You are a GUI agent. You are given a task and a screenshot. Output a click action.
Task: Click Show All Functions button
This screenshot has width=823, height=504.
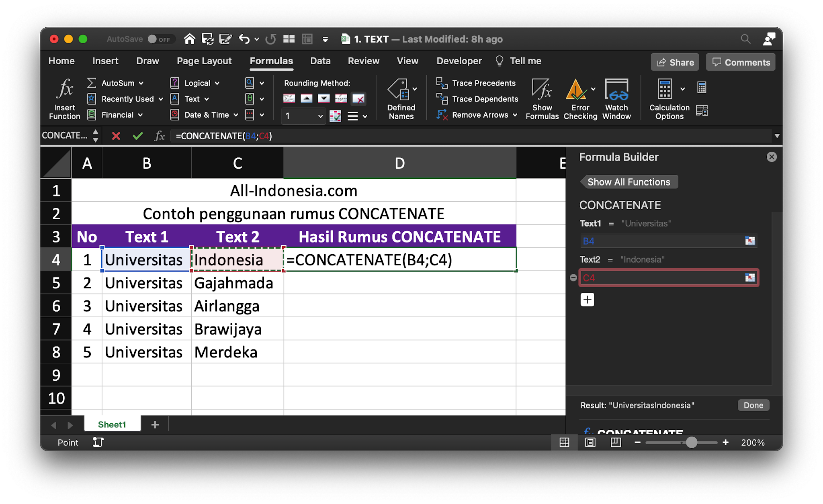click(x=629, y=182)
